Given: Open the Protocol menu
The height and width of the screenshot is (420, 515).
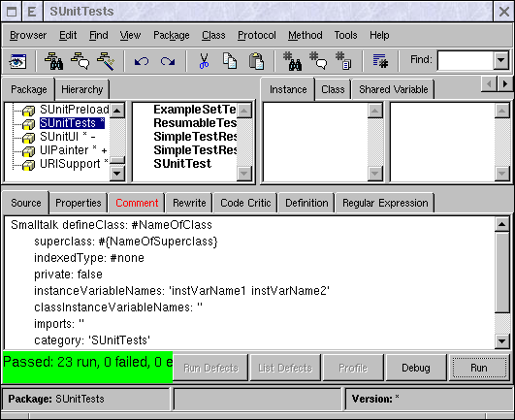Looking at the screenshot, I should coord(257,35).
